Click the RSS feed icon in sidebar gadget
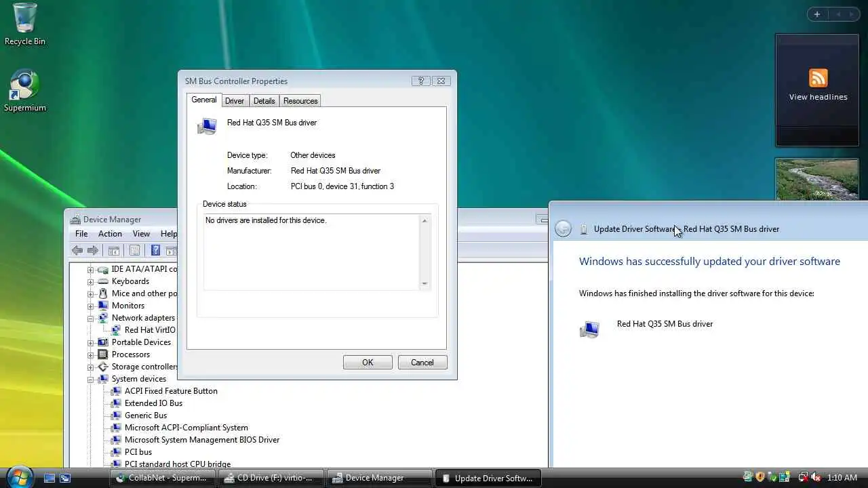The width and height of the screenshot is (868, 488). click(818, 78)
